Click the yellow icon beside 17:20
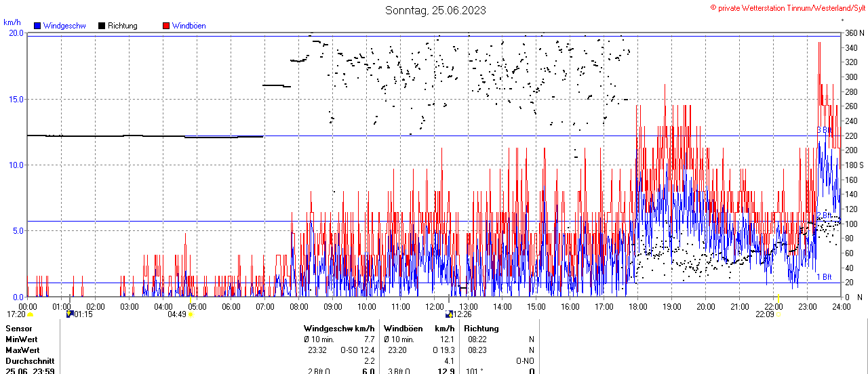 30,314
